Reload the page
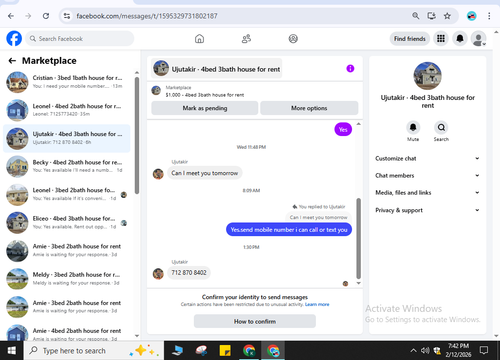Screen dimensions: 500x360 coord(46,16)
